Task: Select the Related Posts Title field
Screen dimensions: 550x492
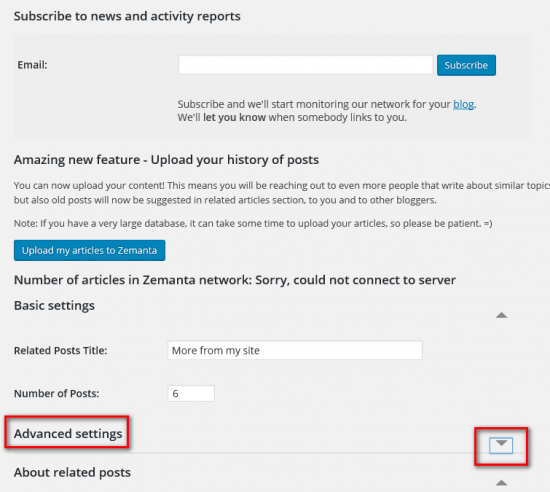Action: pos(295,350)
